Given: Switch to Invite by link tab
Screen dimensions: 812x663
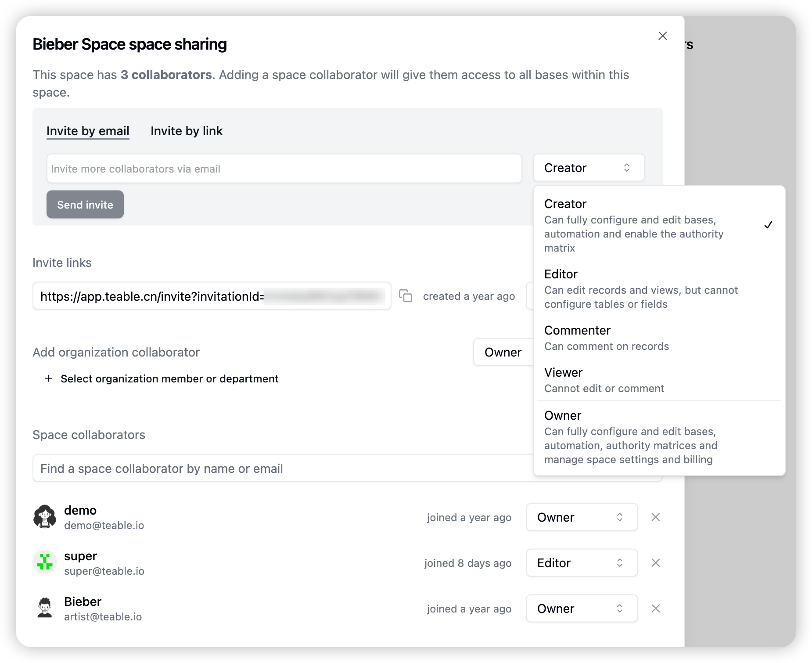Looking at the screenshot, I should tap(187, 131).
